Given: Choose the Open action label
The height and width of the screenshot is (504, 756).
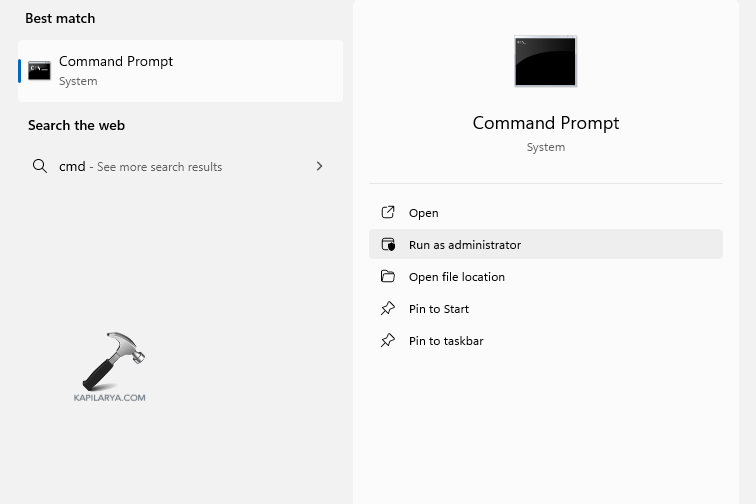Looking at the screenshot, I should click(x=424, y=213).
